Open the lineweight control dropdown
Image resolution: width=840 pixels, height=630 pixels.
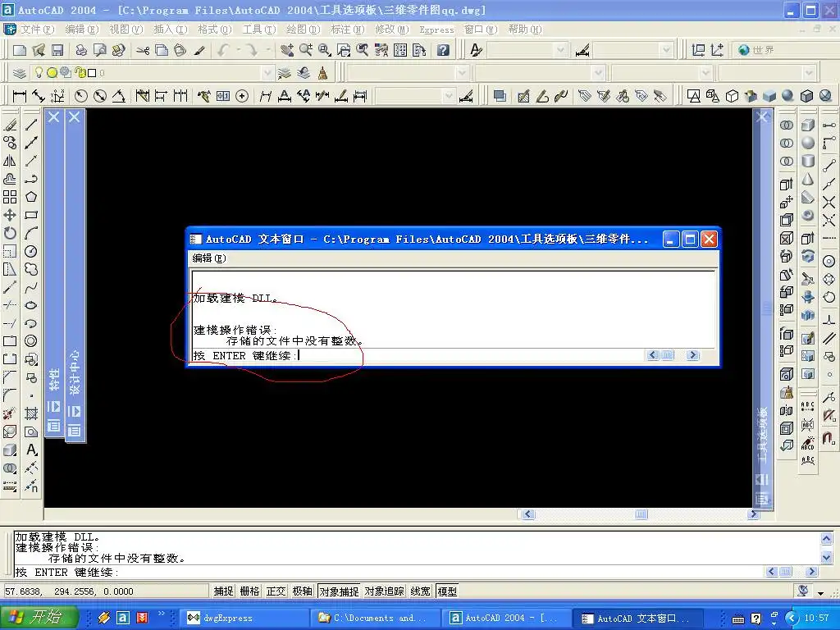pyautogui.click(x=706, y=73)
